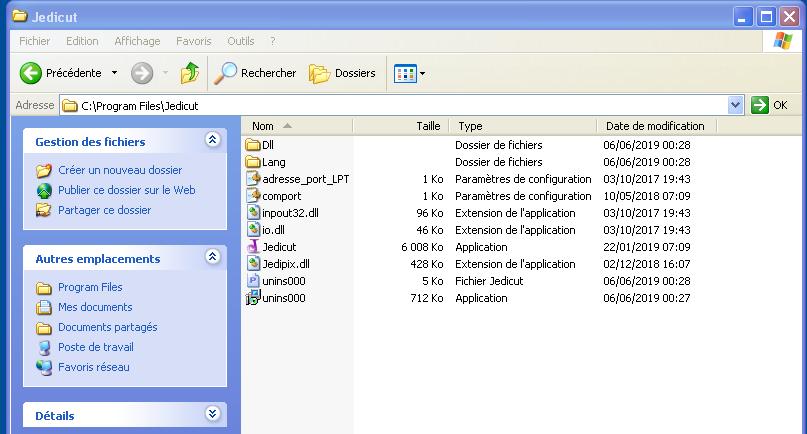Viewport: 807px width, 434px height.
Task: Click the Up folder toolbar icon
Action: pos(189,73)
